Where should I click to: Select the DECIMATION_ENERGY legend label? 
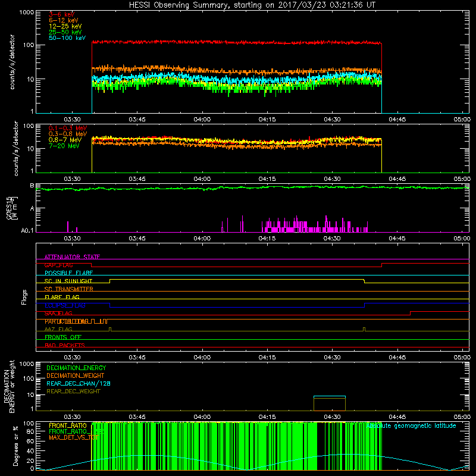pos(76,368)
